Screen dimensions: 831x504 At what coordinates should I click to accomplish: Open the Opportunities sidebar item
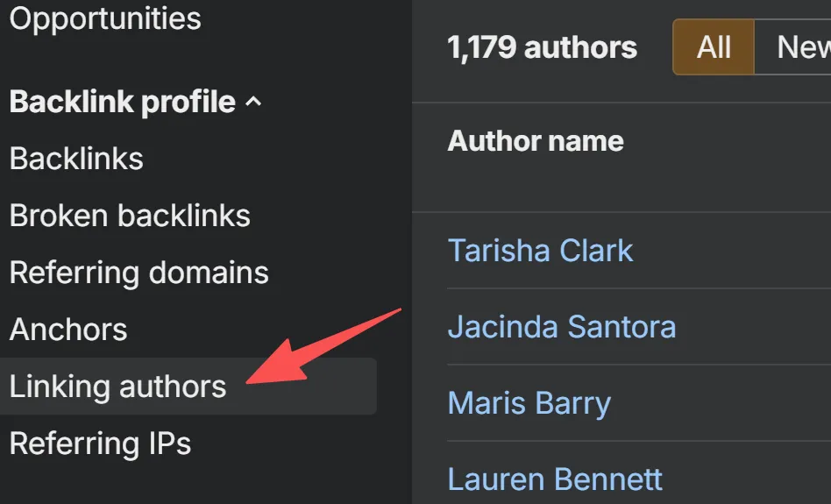tap(105, 18)
